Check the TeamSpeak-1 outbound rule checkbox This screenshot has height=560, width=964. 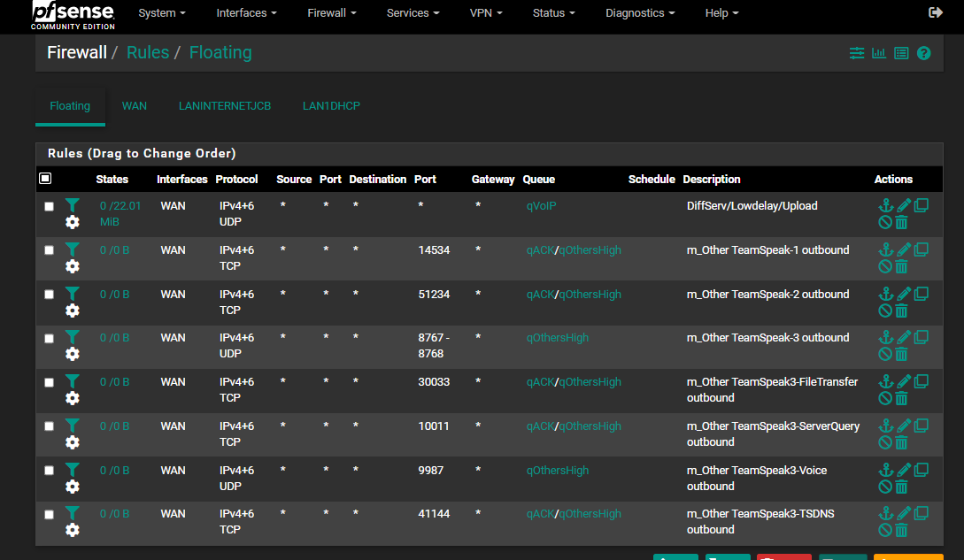tap(50, 250)
